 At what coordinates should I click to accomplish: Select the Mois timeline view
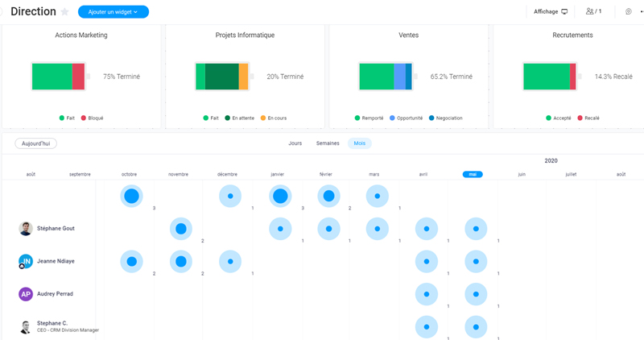[359, 143]
